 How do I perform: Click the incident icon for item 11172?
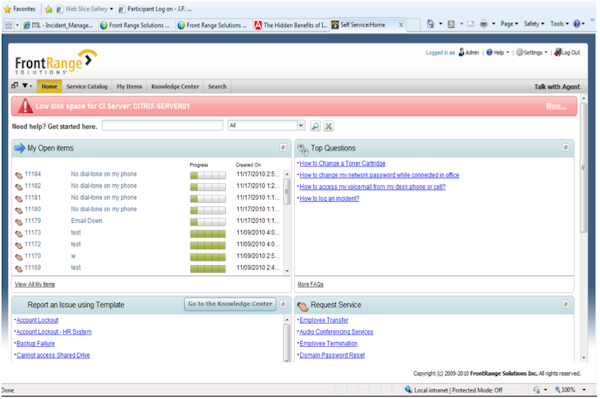[19, 245]
